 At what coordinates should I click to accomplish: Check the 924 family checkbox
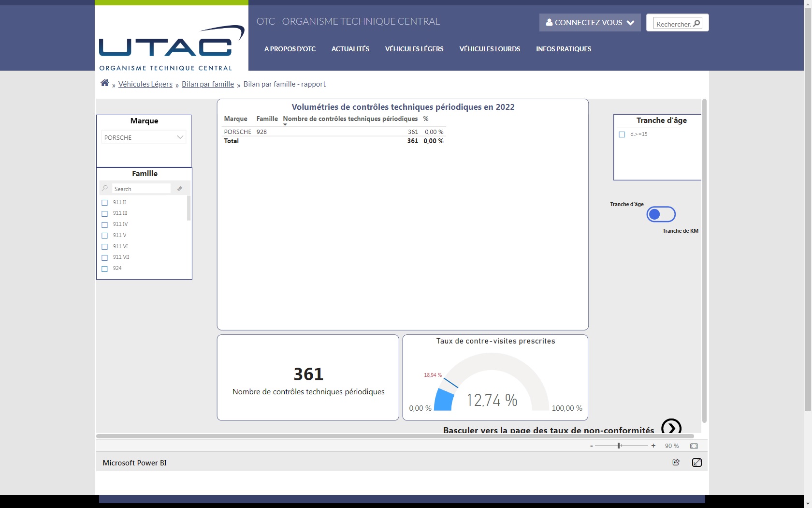pos(104,269)
